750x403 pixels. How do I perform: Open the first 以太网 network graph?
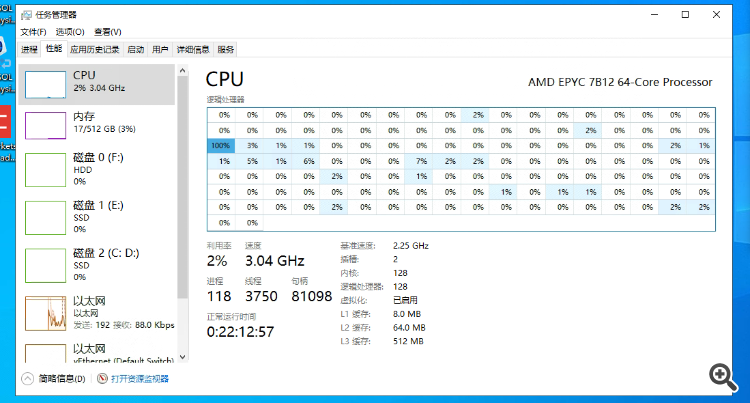pos(45,313)
